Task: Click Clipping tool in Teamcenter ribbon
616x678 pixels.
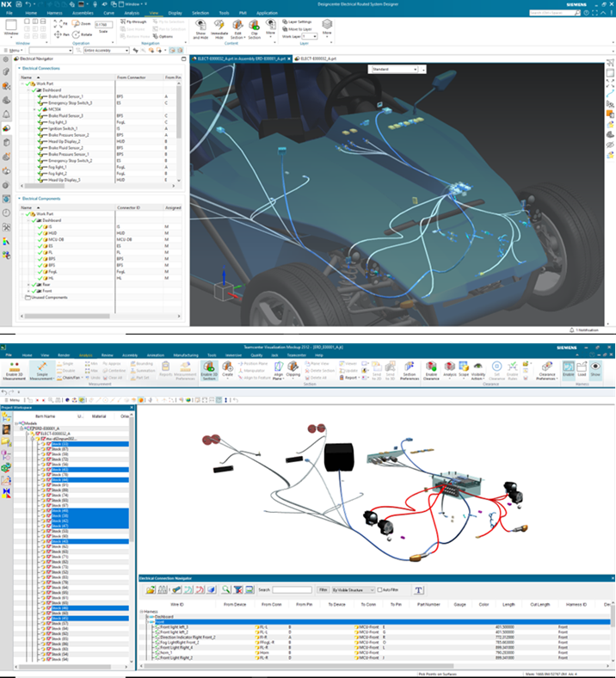Action: (x=293, y=370)
